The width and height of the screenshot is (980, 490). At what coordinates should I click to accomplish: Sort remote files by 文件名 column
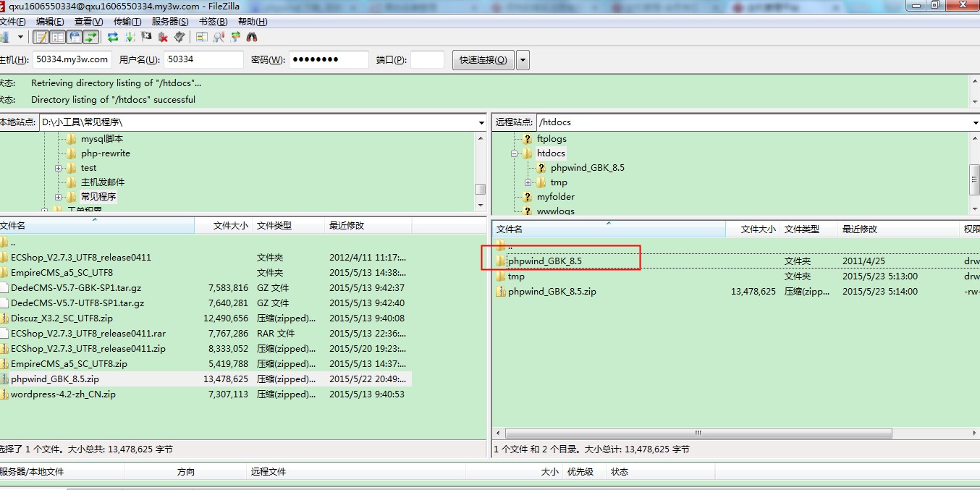coord(609,229)
